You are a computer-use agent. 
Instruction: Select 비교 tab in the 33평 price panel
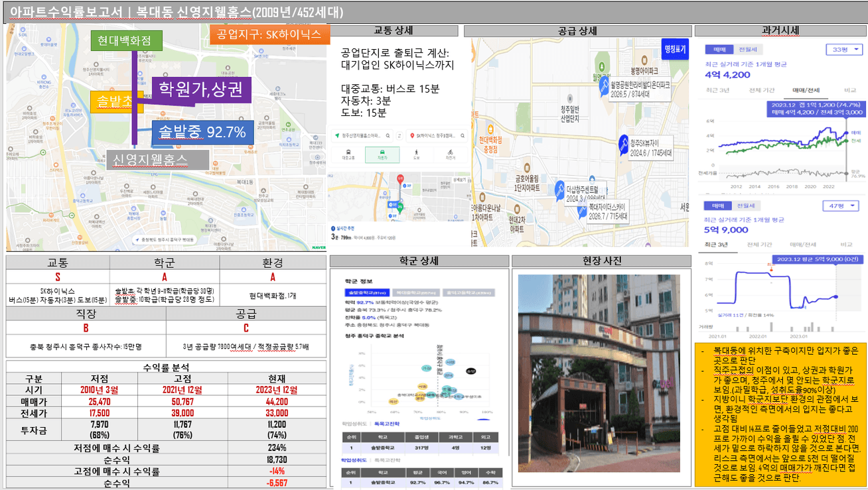(x=849, y=90)
